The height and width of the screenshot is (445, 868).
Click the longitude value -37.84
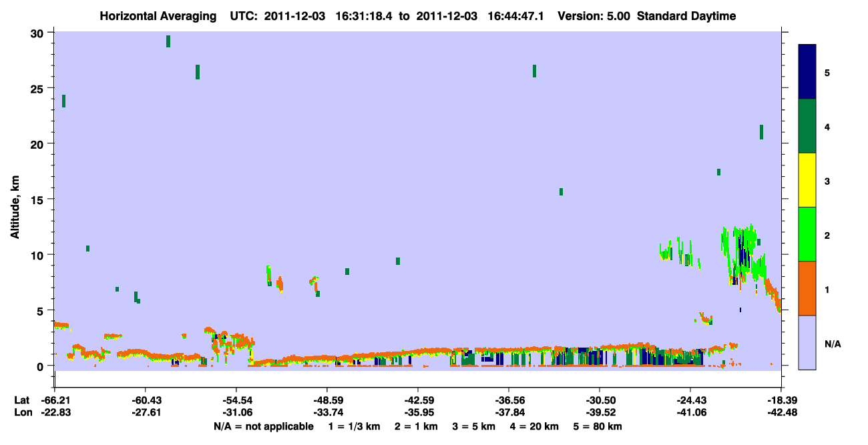click(509, 413)
